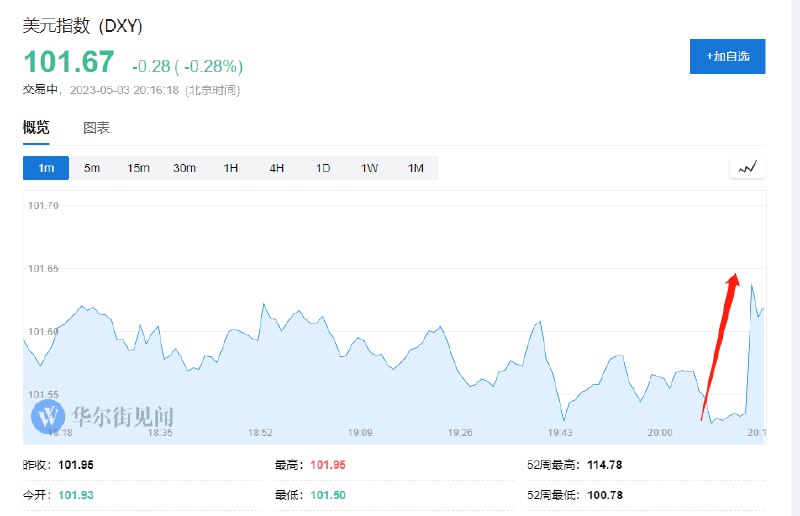800x516 pixels.
Task: Click the 昨收 value 101.95
Action: click(x=76, y=465)
